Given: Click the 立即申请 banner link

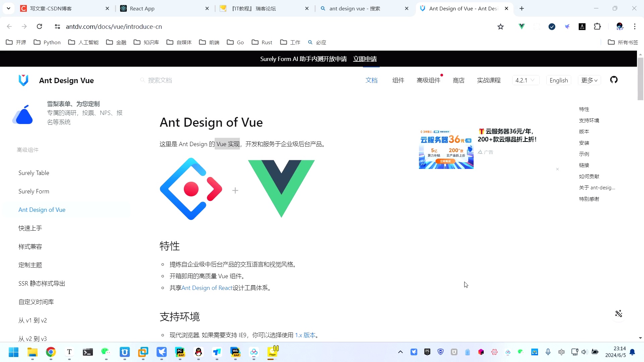Looking at the screenshot, I should coord(365,59).
